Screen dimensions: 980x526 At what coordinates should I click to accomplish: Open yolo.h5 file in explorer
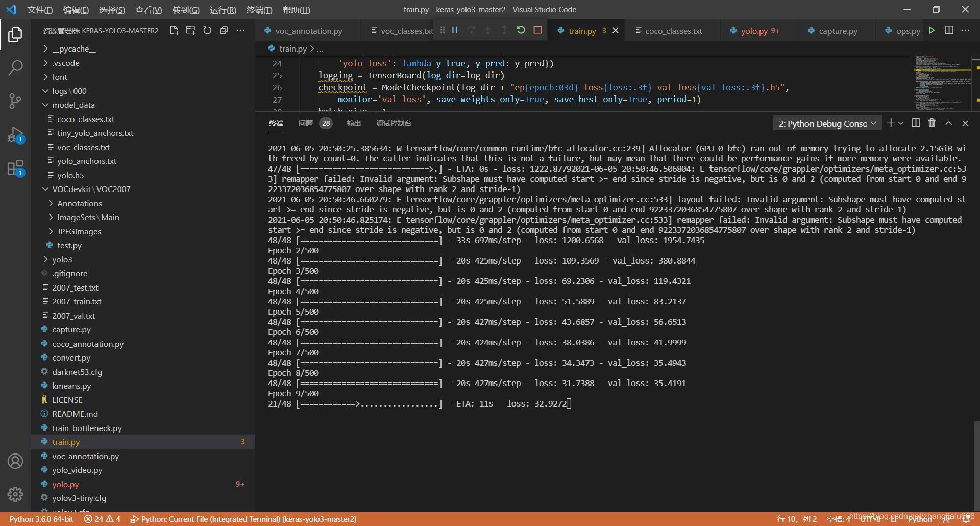click(x=143, y=175)
